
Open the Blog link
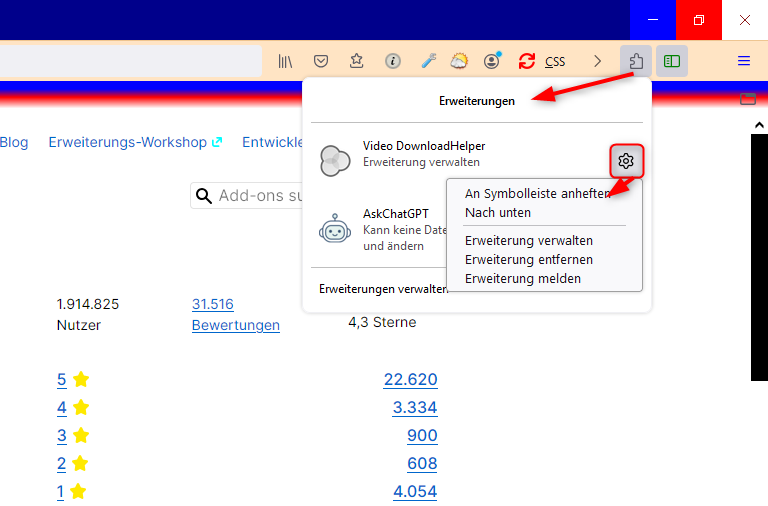(x=14, y=142)
